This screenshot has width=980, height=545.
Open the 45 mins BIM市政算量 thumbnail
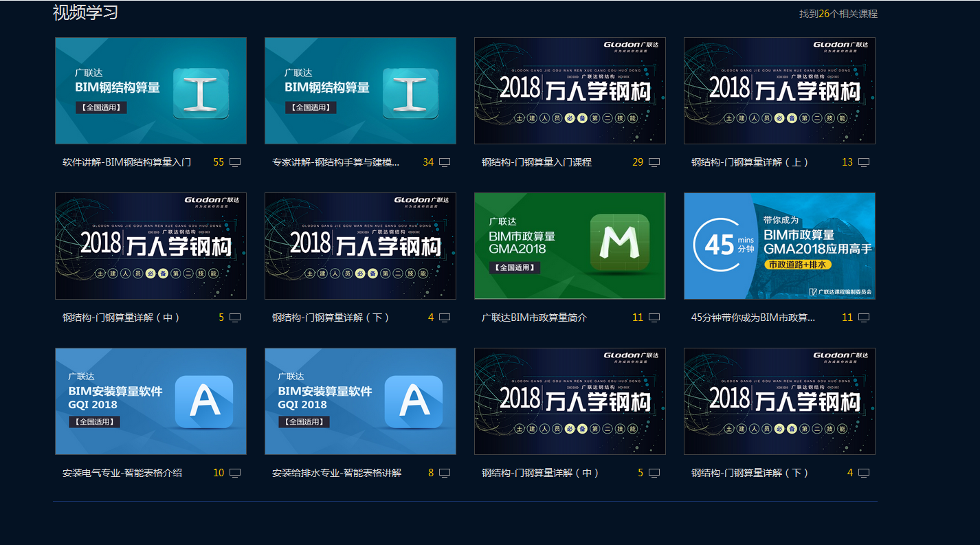click(779, 246)
